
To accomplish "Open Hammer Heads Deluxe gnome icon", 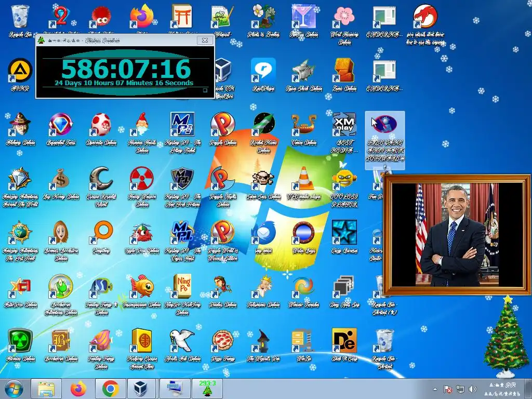I will pyautogui.click(x=142, y=125).
